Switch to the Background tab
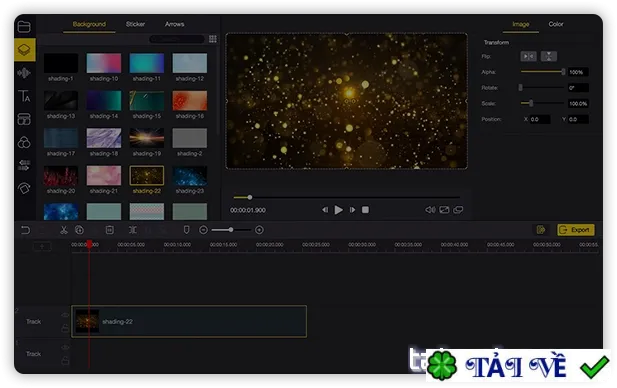 89,24
